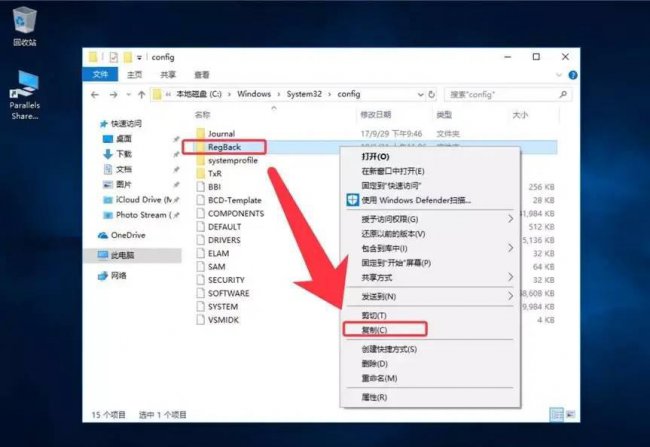
Task: Open the Explorer help icon
Action: point(573,75)
